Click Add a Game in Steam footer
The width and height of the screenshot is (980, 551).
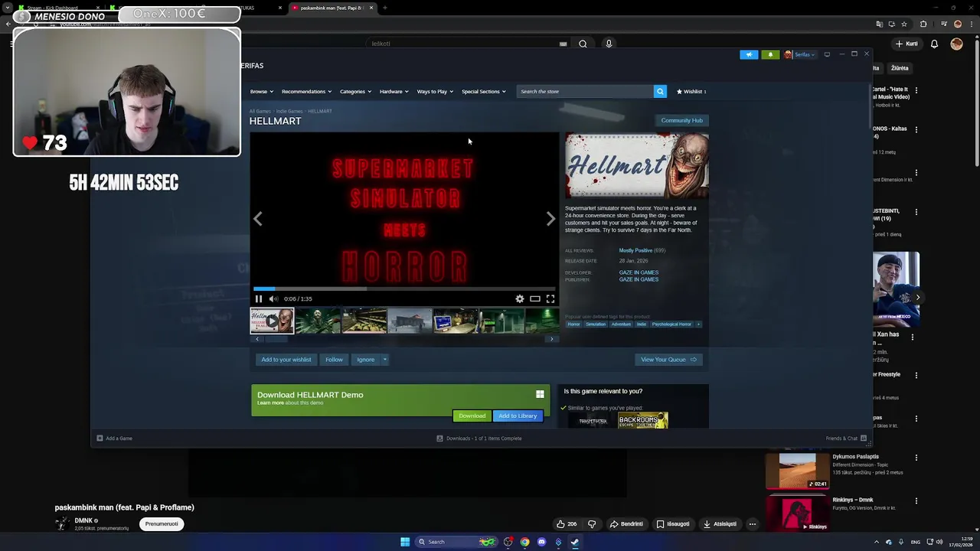(114, 439)
